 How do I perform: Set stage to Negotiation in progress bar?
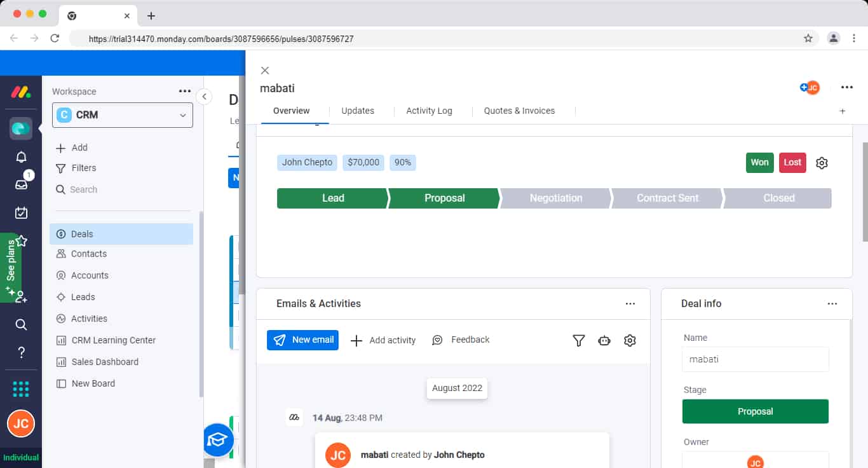555,198
